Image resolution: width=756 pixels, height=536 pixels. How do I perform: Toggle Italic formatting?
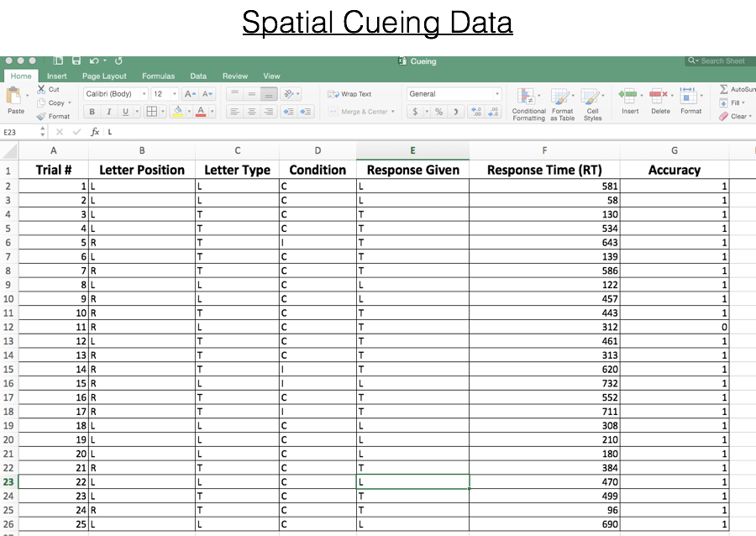pos(109,112)
